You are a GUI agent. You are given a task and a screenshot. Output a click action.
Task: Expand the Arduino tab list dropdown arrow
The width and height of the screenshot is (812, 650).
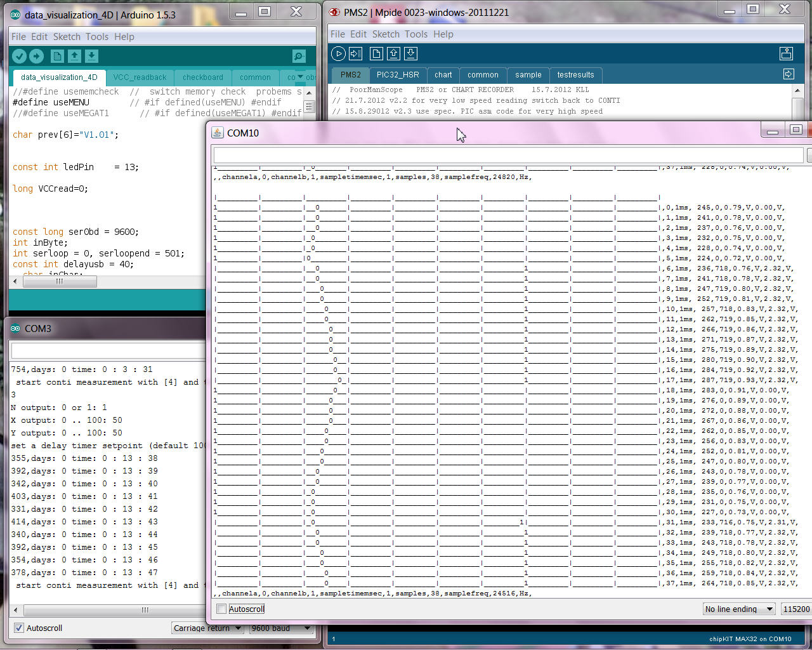click(x=300, y=77)
